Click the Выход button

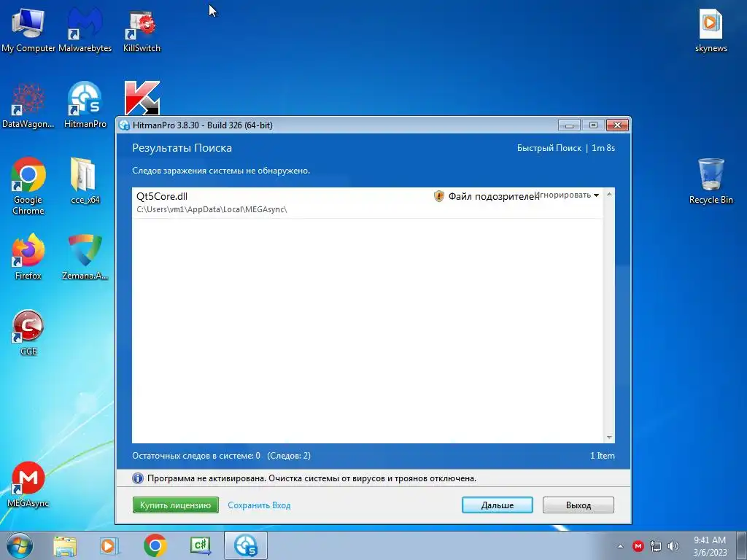point(578,505)
